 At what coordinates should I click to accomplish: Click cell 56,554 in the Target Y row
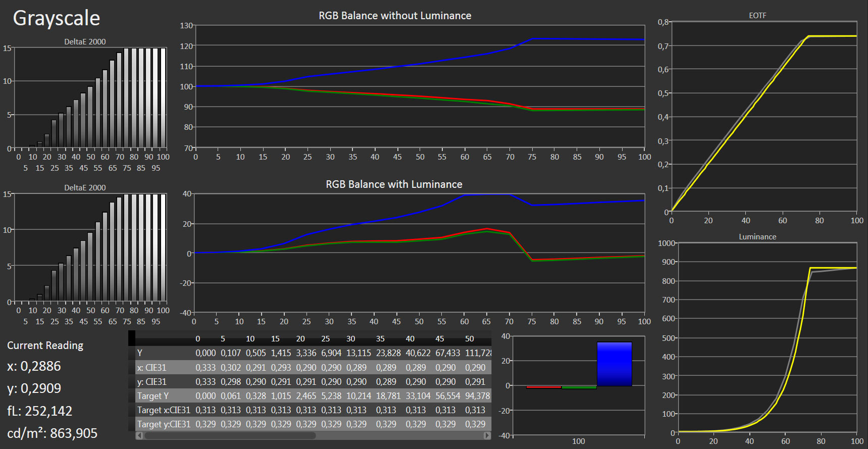click(448, 396)
